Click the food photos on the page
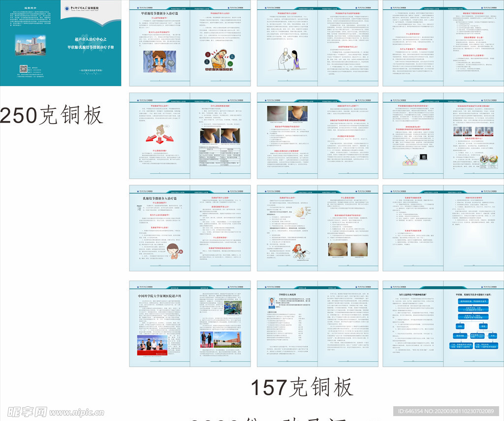This screenshot has height=421, width=504. (489, 161)
